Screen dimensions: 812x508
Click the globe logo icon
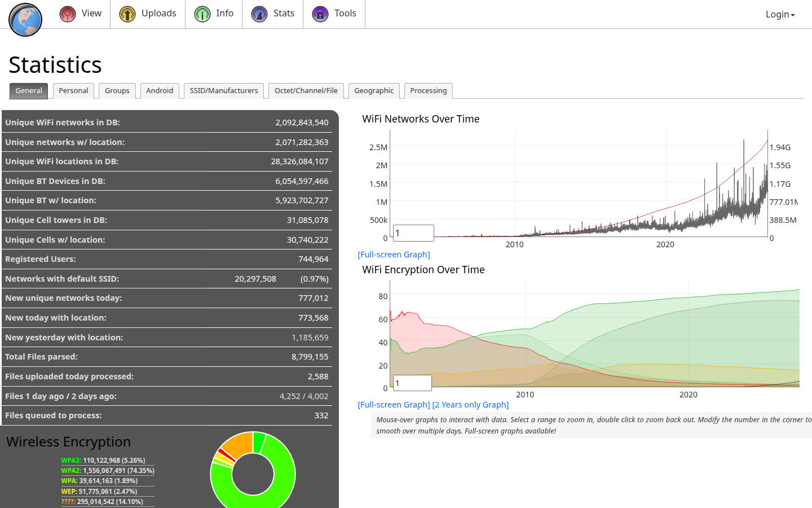coord(25,20)
